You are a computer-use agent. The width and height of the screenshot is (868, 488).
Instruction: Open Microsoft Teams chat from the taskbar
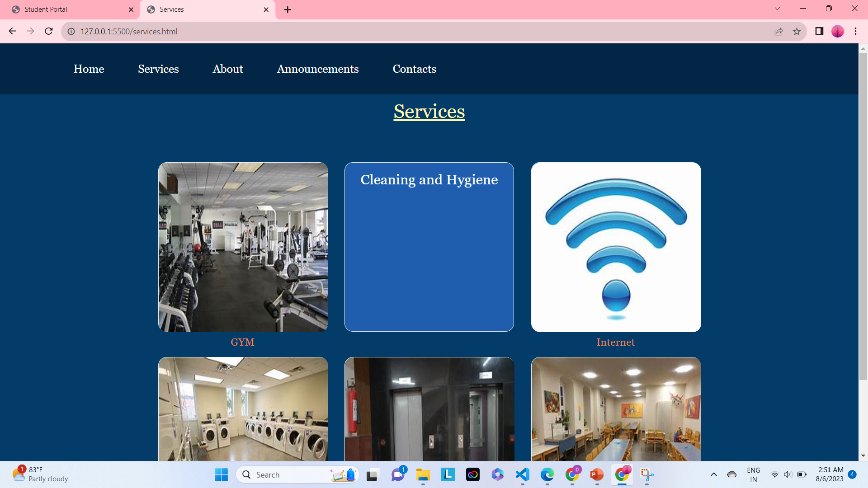point(398,474)
